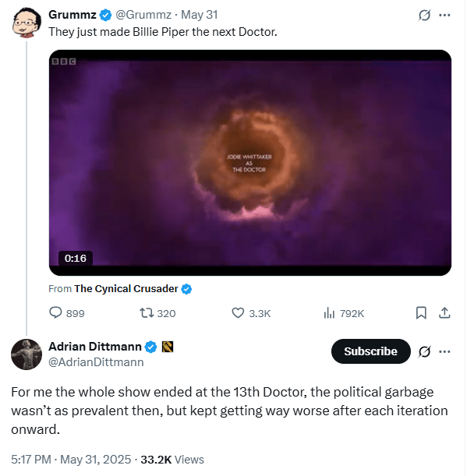The height and width of the screenshot is (476, 474).
Task: Open Grok icon beside Subscribe button
Action: click(425, 351)
